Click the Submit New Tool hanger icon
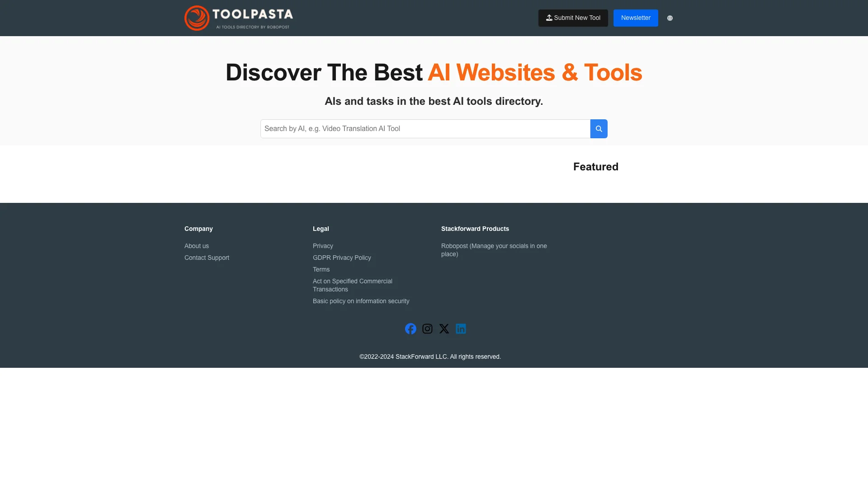This screenshot has height=488, width=868. 548,17
